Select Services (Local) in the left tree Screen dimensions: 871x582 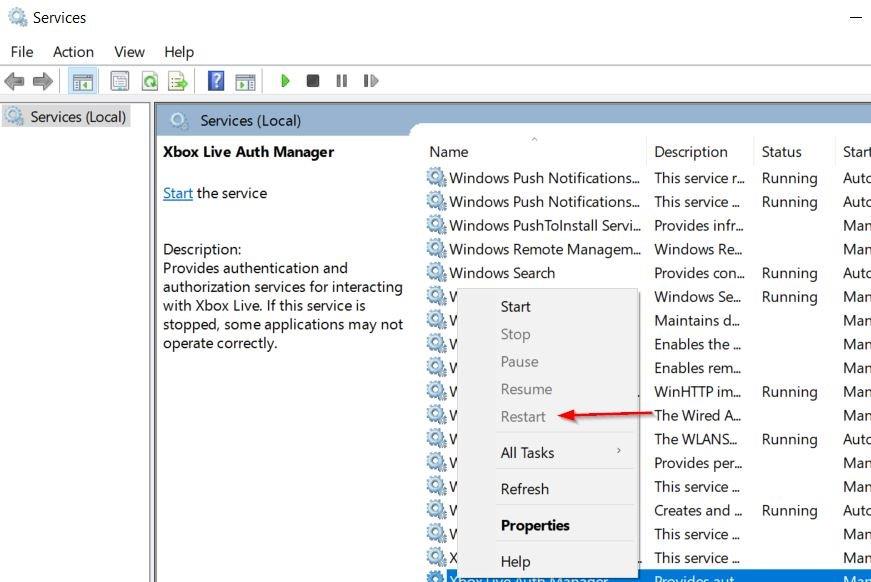pyautogui.click(x=78, y=117)
